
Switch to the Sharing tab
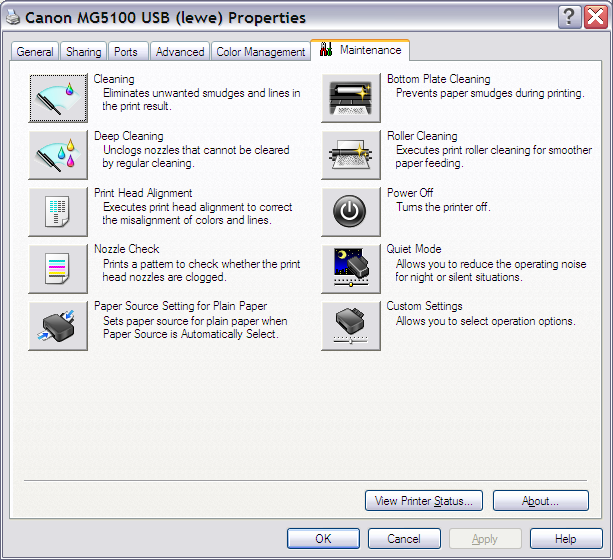(x=84, y=52)
